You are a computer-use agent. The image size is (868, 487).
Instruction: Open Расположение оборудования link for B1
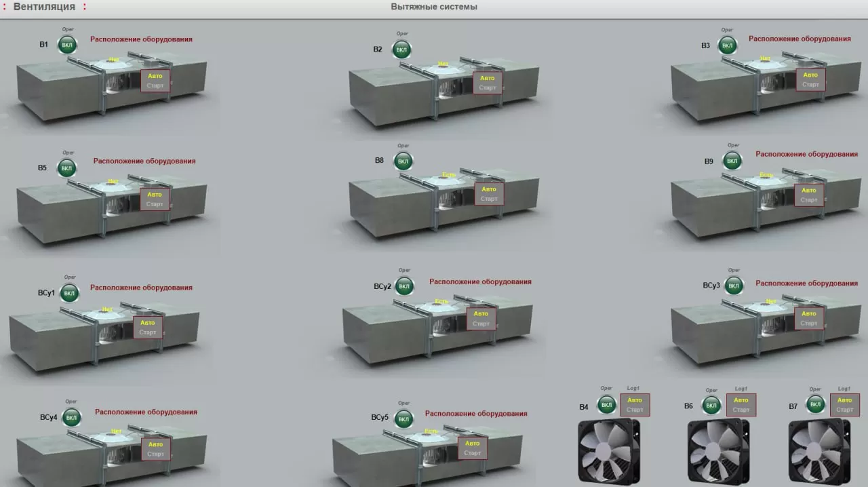click(x=141, y=39)
